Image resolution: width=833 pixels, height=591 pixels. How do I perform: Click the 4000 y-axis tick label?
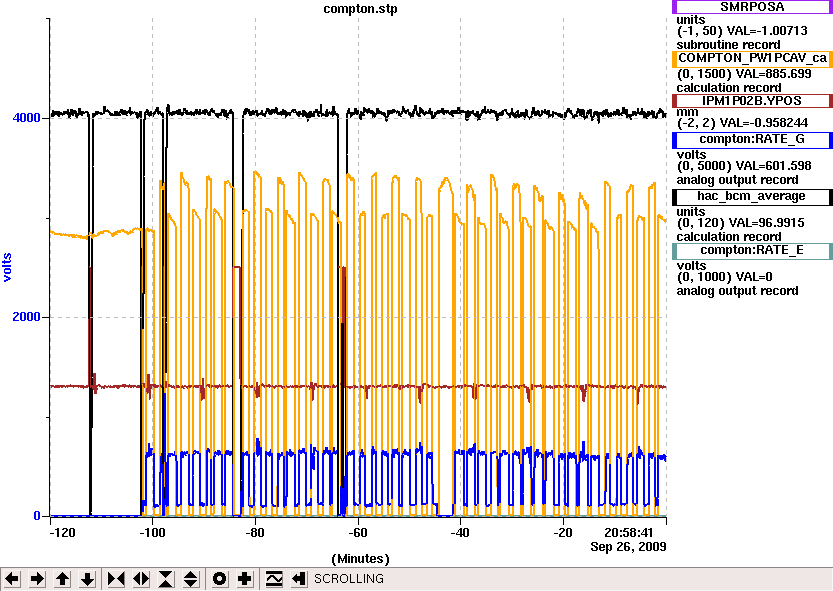pyautogui.click(x=27, y=117)
